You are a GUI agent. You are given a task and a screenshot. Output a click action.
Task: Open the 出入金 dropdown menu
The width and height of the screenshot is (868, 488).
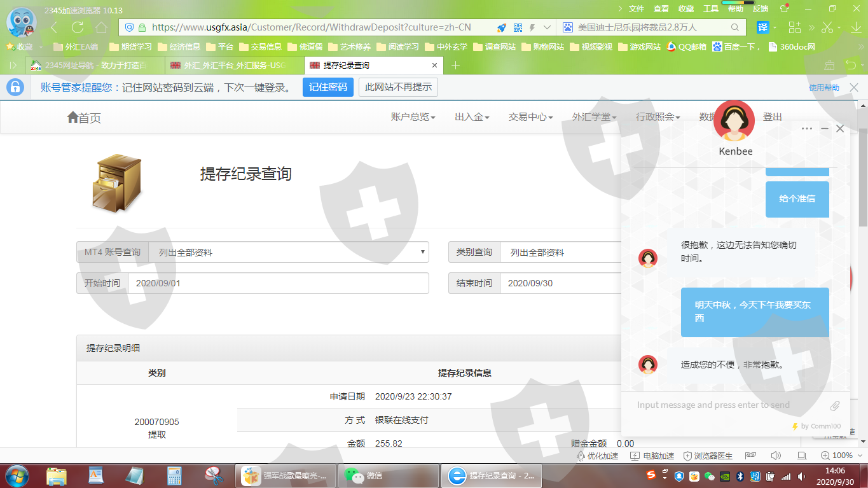[x=472, y=117]
